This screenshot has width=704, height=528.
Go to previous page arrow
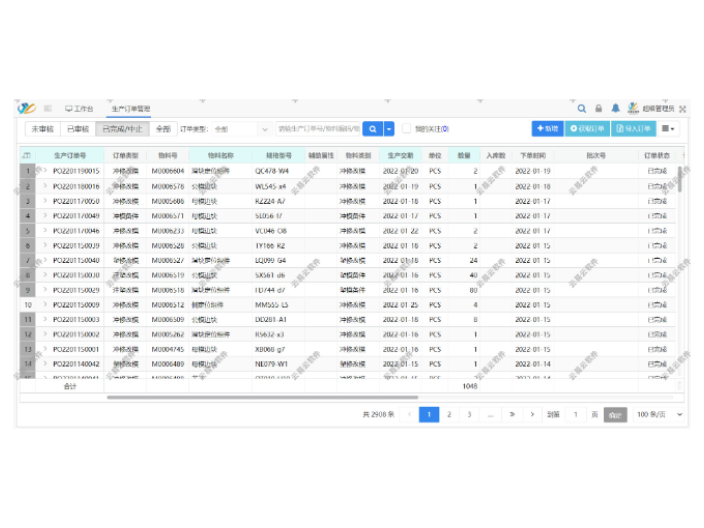(409, 414)
